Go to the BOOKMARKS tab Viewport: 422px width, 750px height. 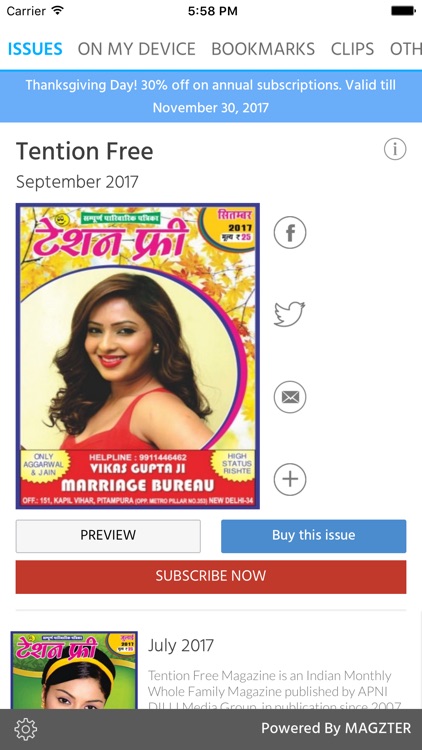[x=263, y=49]
